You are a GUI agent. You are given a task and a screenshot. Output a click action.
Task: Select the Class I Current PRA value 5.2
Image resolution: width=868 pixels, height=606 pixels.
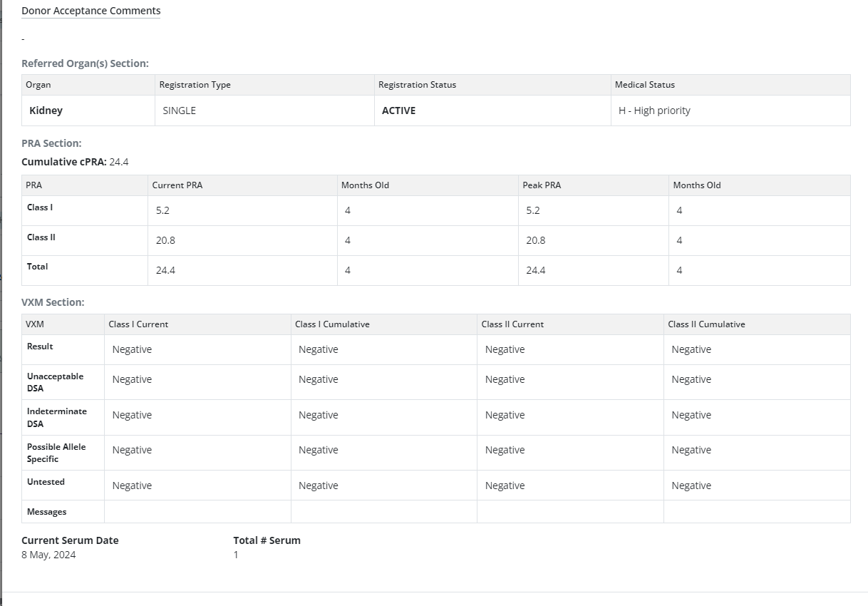pyautogui.click(x=162, y=211)
